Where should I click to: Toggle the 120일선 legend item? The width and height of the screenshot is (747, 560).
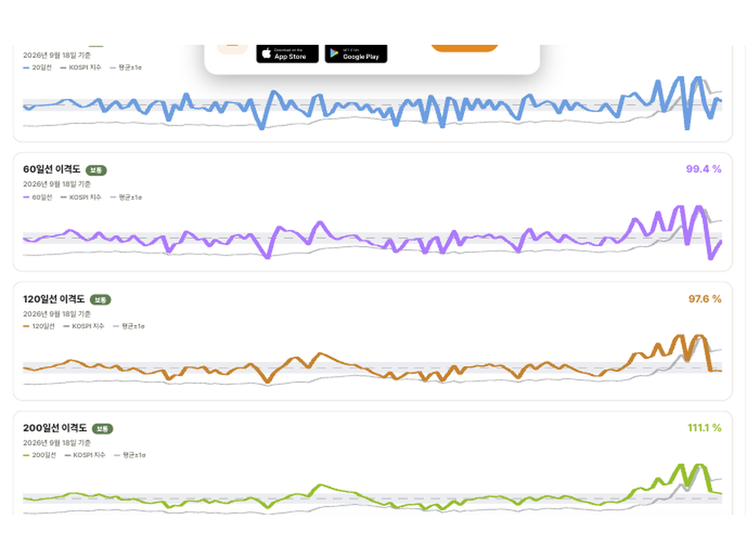click(x=39, y=326)
